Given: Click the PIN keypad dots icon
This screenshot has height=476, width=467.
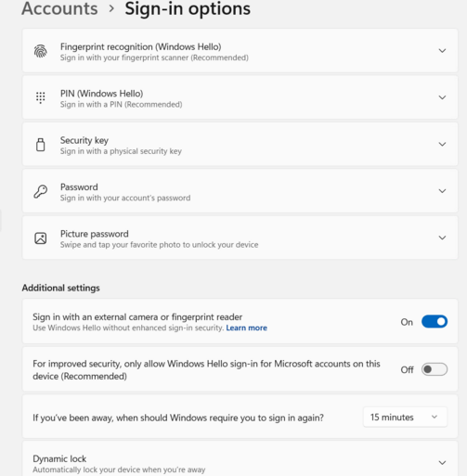Looking at the screenshot, I should [x=41, y=97].
